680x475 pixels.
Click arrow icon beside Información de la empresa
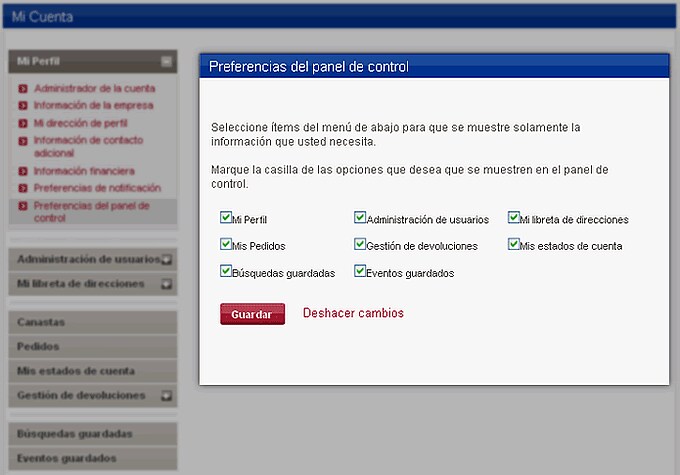[x=23, y=105]
